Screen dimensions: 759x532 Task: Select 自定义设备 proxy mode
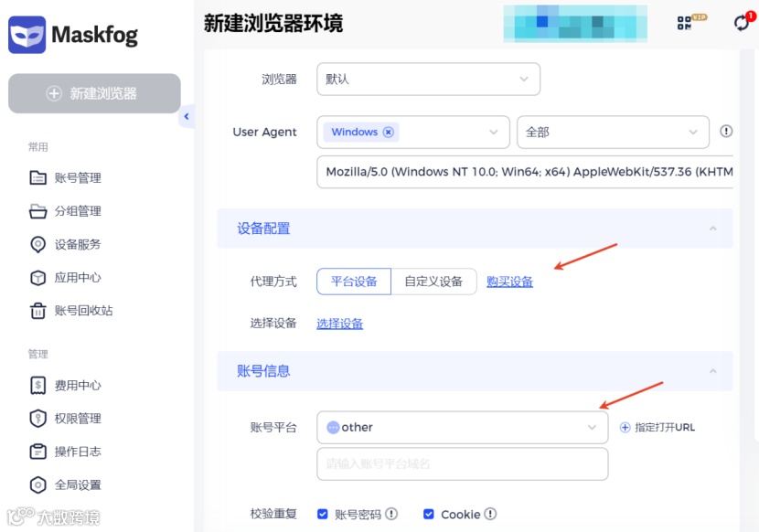433,282
